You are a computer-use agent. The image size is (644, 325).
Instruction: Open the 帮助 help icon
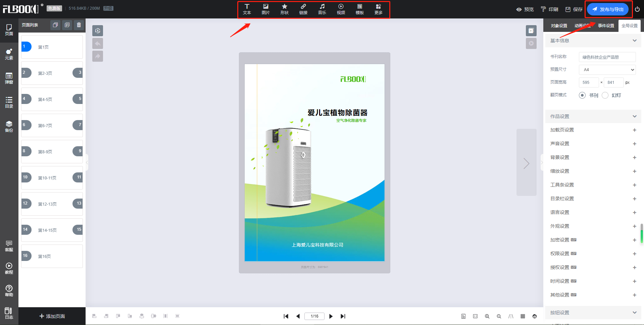tap(9, 291)
